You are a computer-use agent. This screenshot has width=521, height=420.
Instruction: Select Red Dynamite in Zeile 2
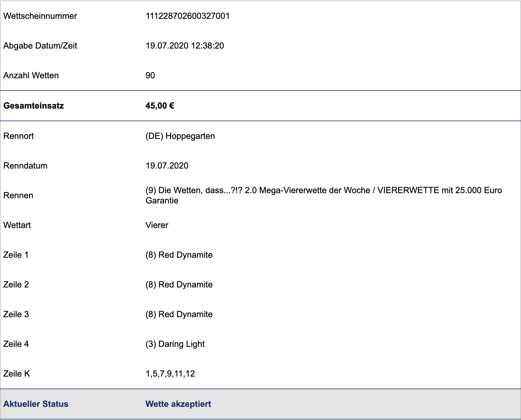(x=179, y=285)
